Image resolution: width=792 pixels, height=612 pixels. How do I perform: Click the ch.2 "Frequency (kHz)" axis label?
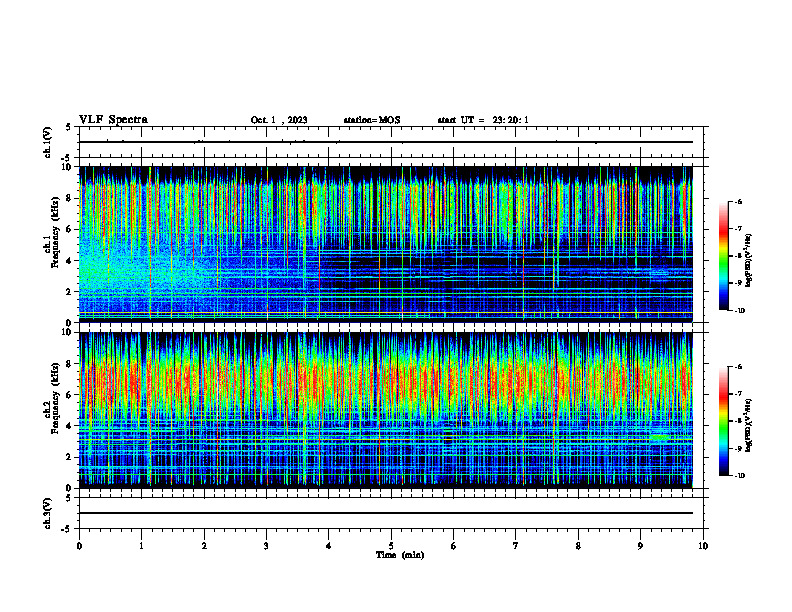coord(55,398)
